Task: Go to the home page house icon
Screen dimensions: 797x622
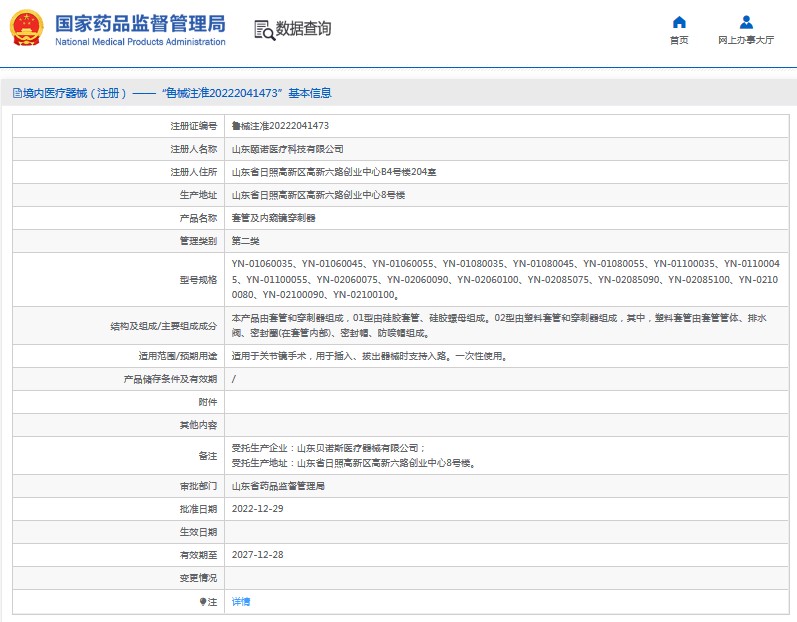Action: 679,22
